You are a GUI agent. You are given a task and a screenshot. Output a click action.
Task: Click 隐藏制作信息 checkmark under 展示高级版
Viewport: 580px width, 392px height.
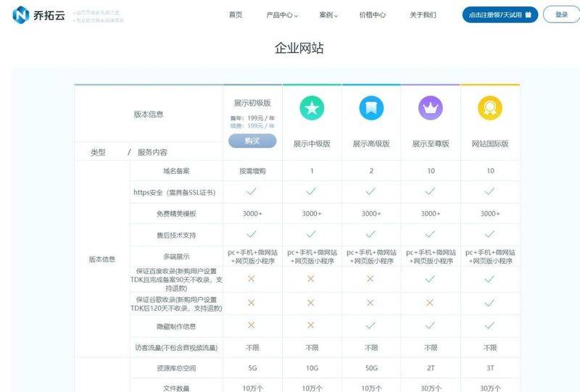click(370, 325)
